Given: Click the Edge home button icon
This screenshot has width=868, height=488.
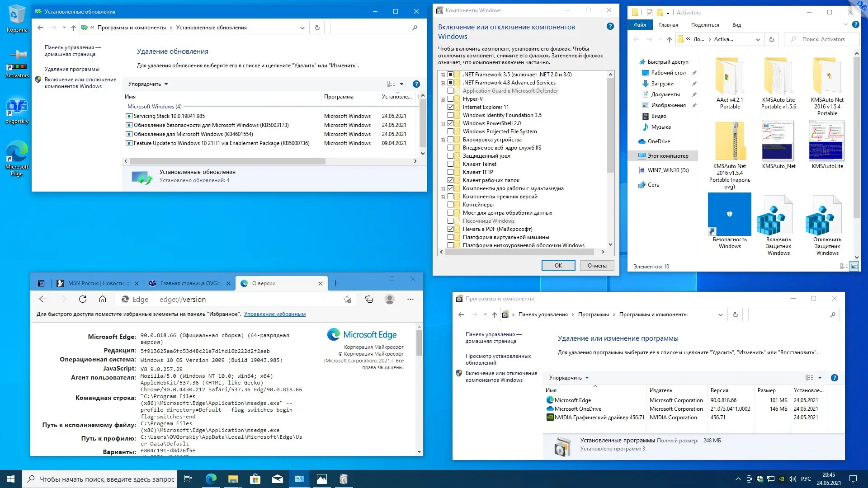Looking at the screenshot, I should (x=103, y=299).
